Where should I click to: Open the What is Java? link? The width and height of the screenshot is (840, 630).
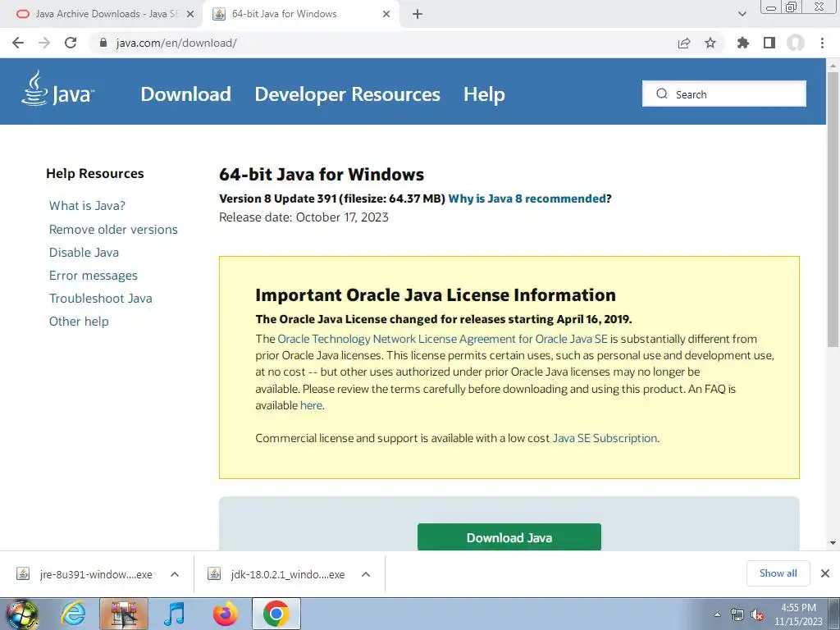pyautogui.click(x=87, y=206)
